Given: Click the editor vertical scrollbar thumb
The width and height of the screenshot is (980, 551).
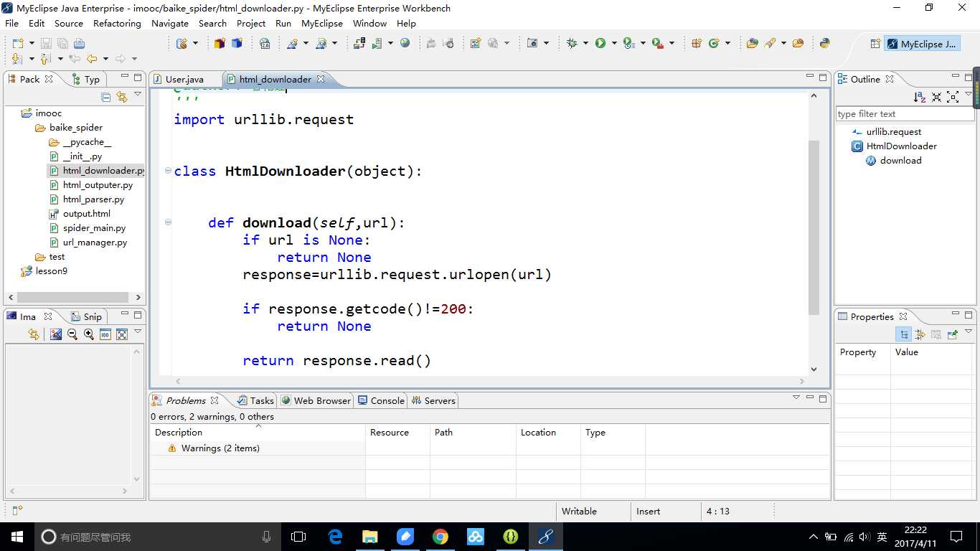Looking at the screenshot, I should click(x=814, y=227).
